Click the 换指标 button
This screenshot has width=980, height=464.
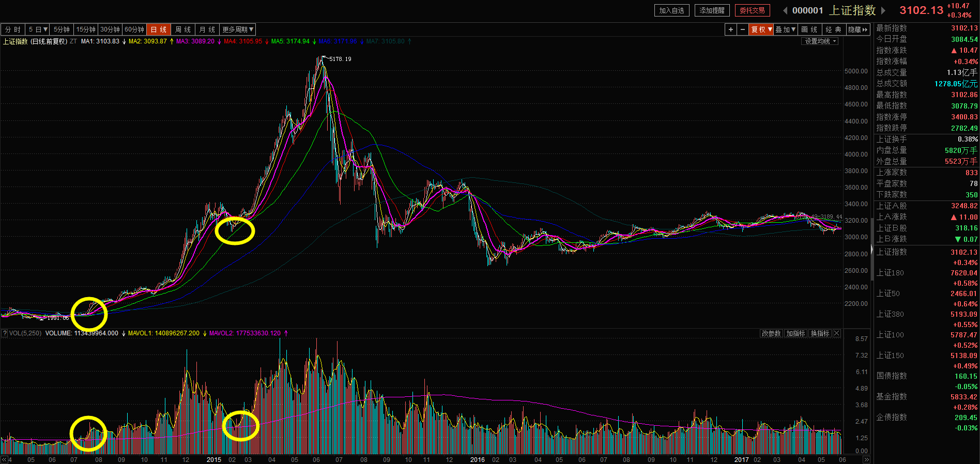tap(820, 333)
